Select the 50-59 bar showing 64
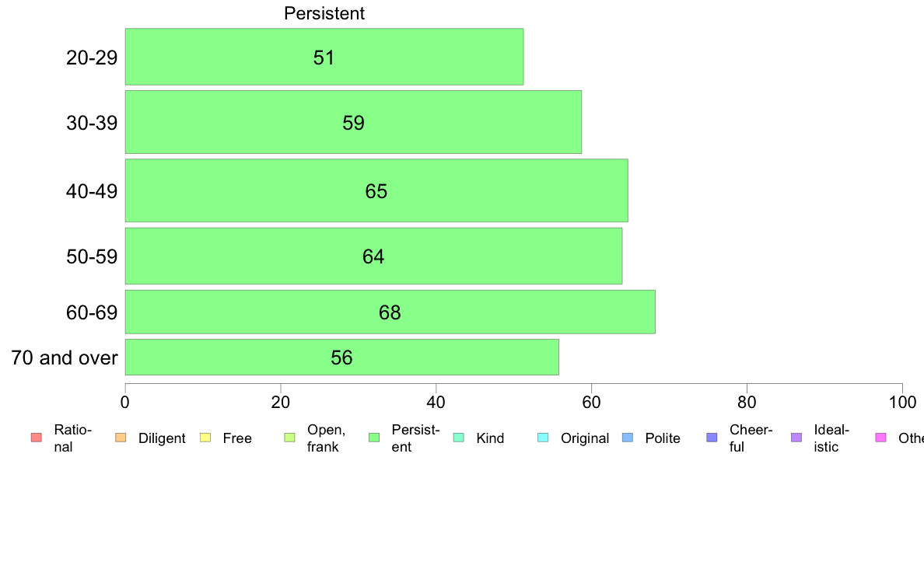924x572 pixels. tap(373, 256)
